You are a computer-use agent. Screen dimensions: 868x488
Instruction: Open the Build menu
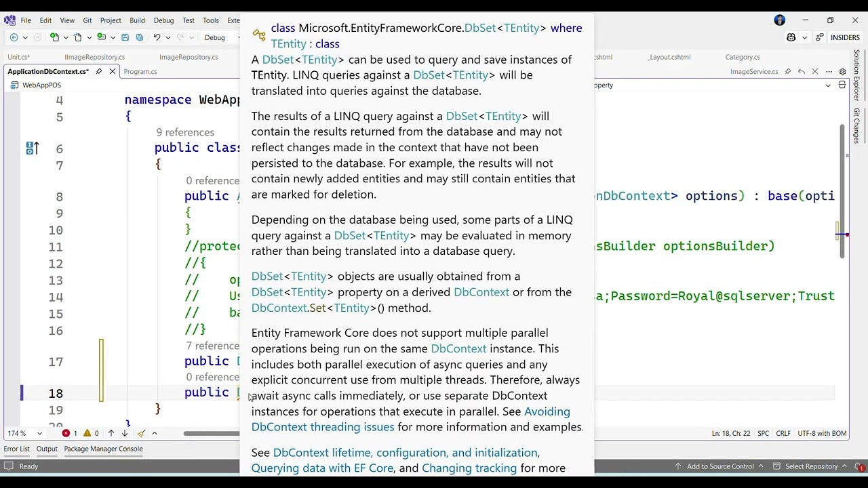(x=137, y=20)
